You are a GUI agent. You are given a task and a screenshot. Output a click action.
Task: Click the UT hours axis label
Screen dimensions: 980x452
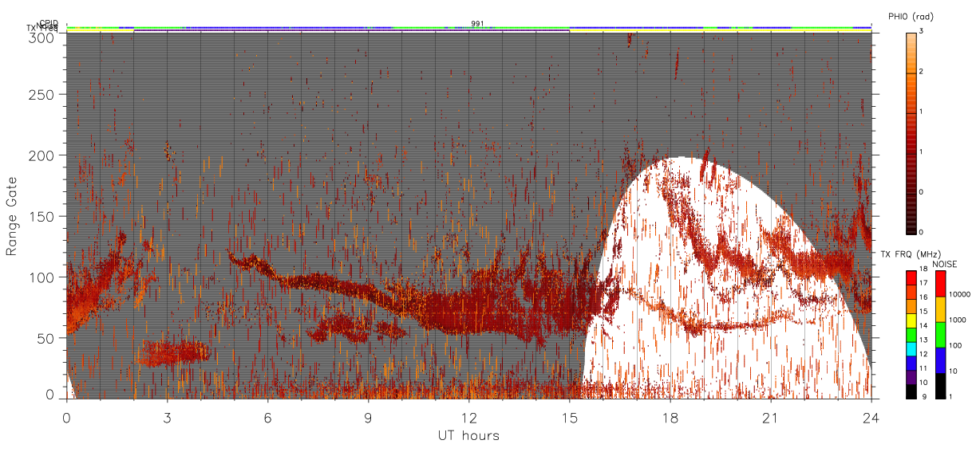pos(468,435)
